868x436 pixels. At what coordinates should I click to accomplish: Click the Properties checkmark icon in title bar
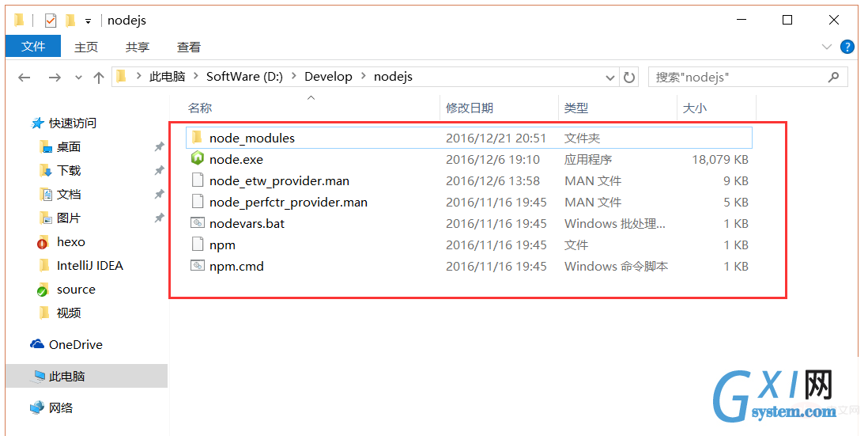51,21
